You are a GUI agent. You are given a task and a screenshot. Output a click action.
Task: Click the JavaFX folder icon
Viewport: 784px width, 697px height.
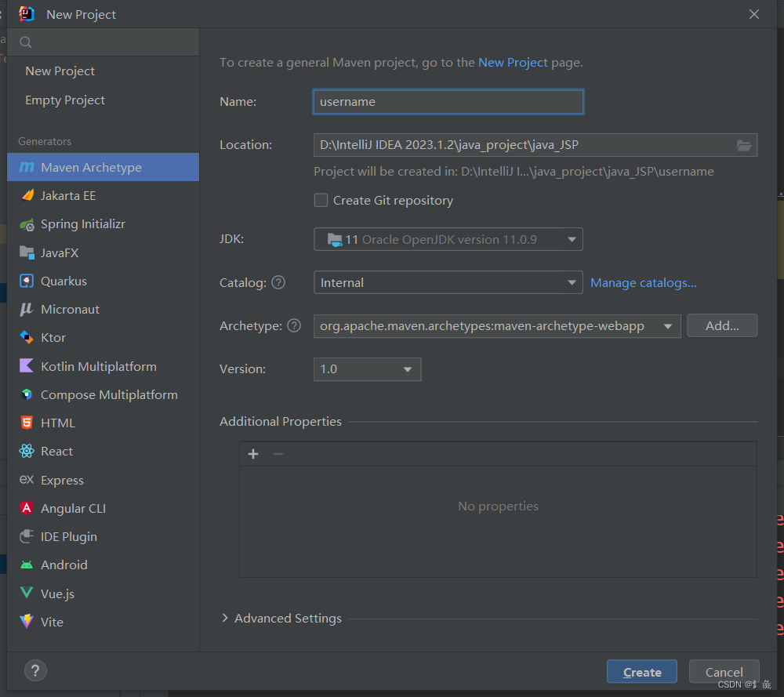(27, 252)
